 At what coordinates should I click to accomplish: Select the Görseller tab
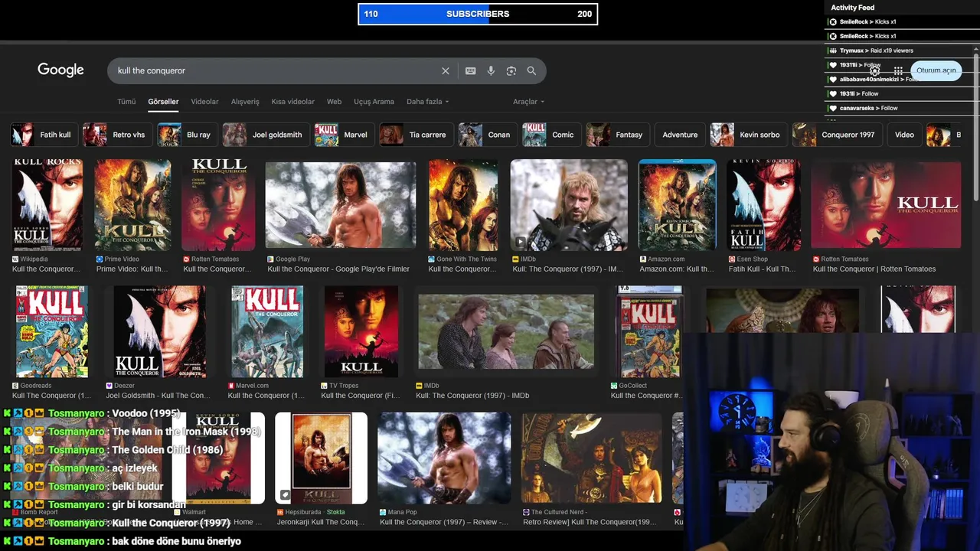[x=163, y=101]
